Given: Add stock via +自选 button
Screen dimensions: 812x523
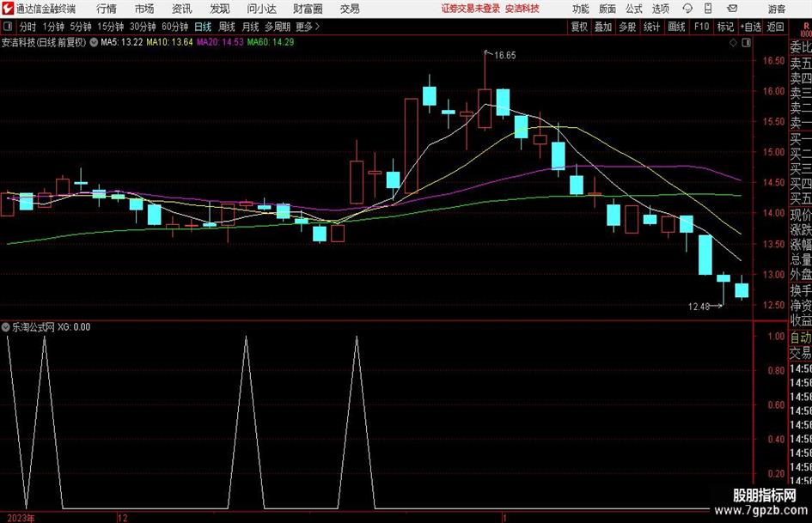Looking at the screenshot, I should coord(751,27).
